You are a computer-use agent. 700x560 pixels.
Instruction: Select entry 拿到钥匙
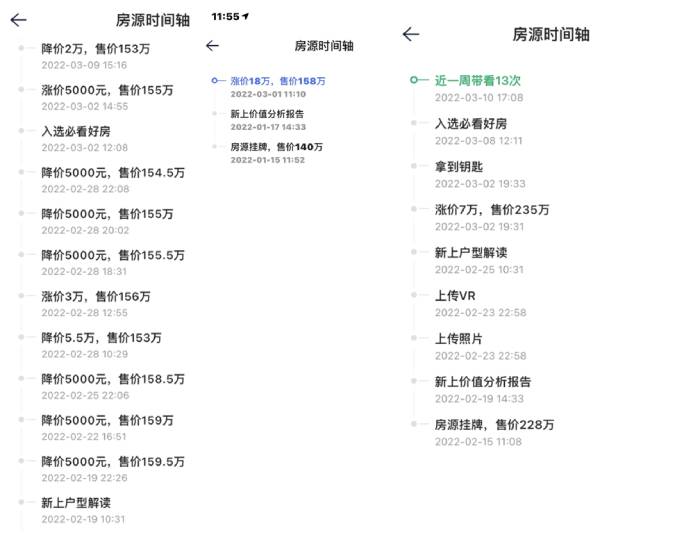click(x=459, y=167)
